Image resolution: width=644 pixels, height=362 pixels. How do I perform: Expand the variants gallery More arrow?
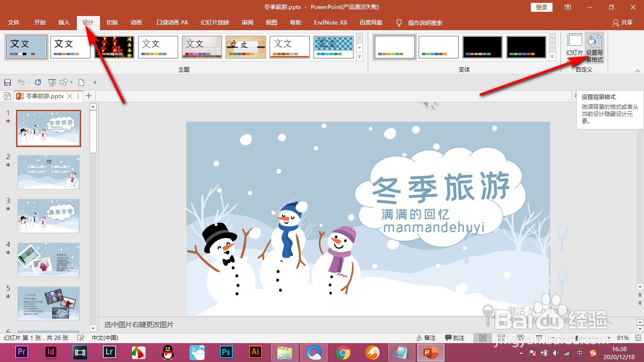[553, 57]
